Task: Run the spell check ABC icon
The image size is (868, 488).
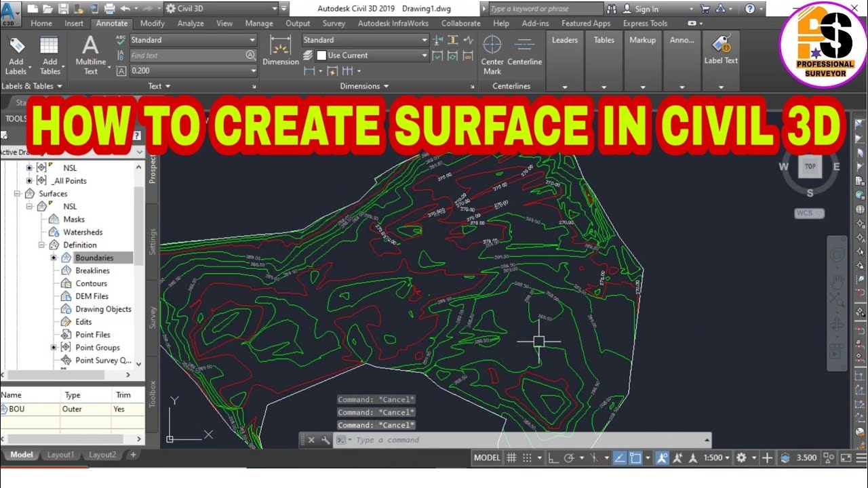Action: click(x=121, y=40)
